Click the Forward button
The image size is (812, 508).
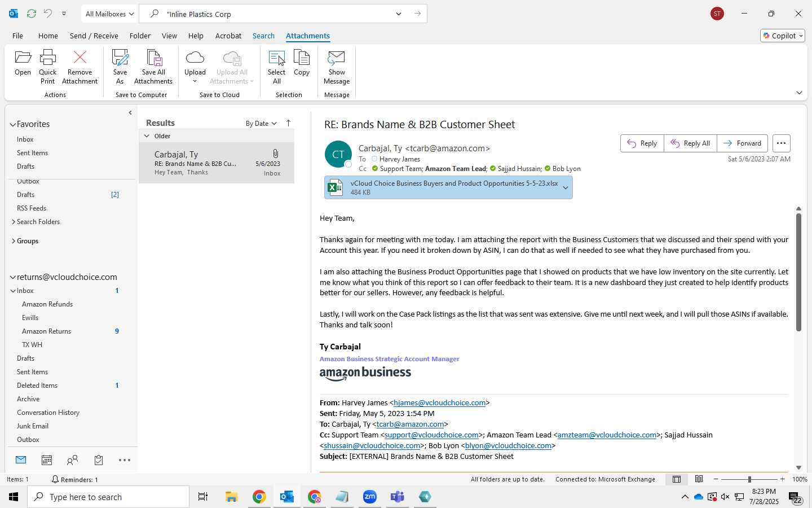(x=743, y=143)
